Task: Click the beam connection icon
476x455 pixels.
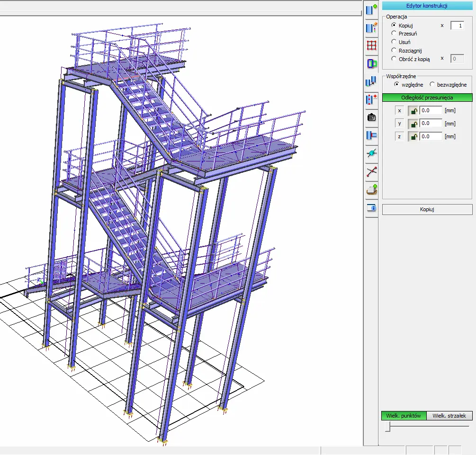Action: pos(371,135)
